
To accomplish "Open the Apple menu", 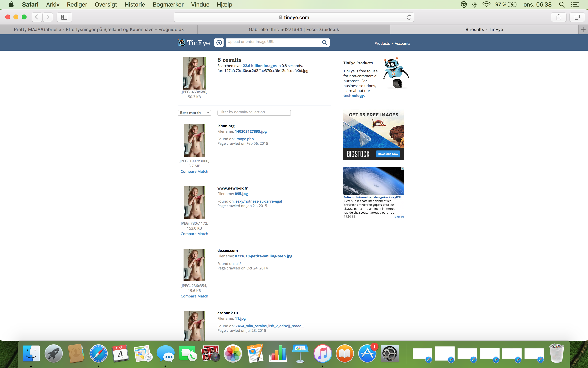I will point(11,4).
